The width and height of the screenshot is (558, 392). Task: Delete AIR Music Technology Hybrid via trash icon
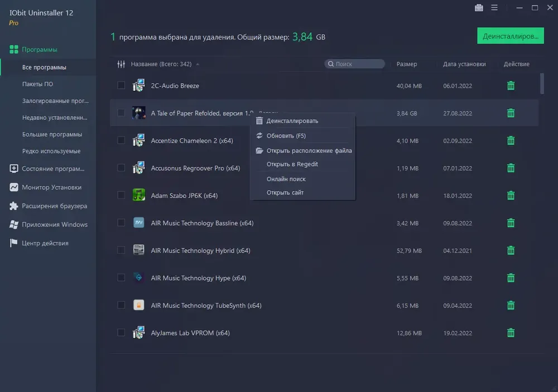[x=511, y=250]
